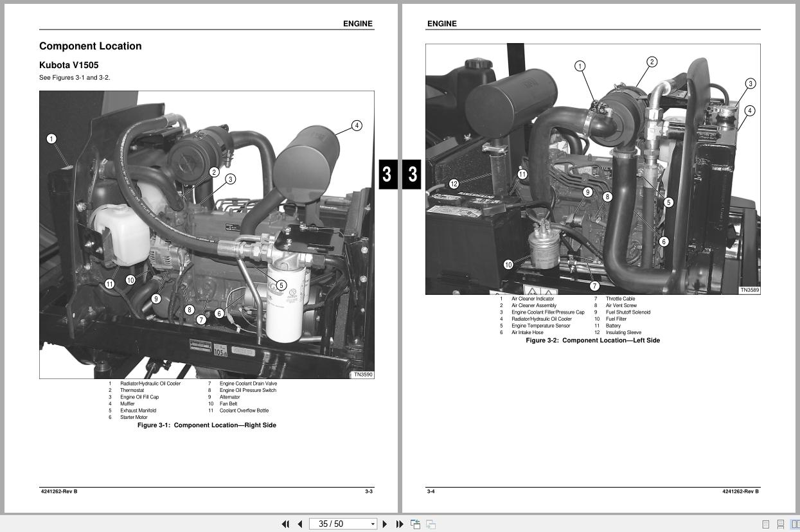Click 'Battery' legend entry
Image resolution: width=800 pixels, height=532 pixels.
click(x=614, y=326)
